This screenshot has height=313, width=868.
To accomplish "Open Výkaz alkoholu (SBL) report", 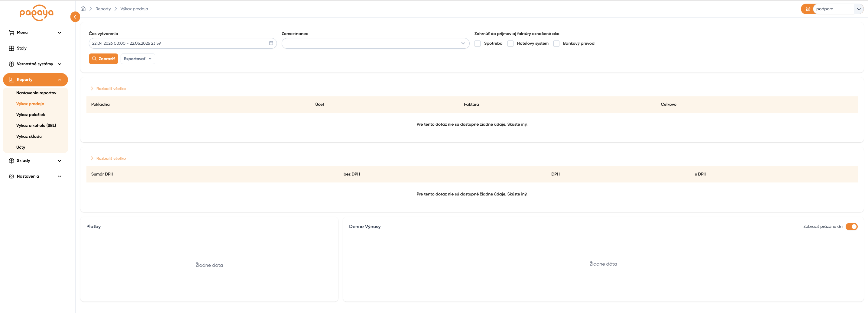I will (36, 125).
